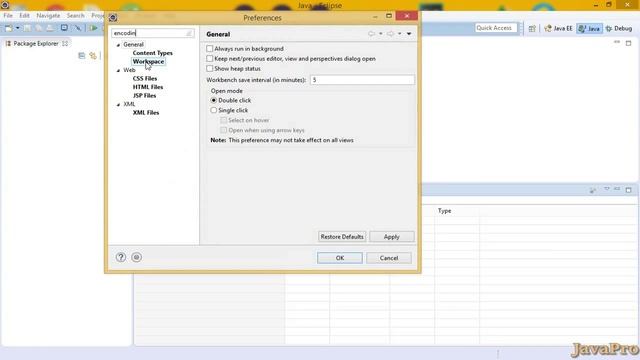Click the Back navigation arrow in Preferences

371,34
